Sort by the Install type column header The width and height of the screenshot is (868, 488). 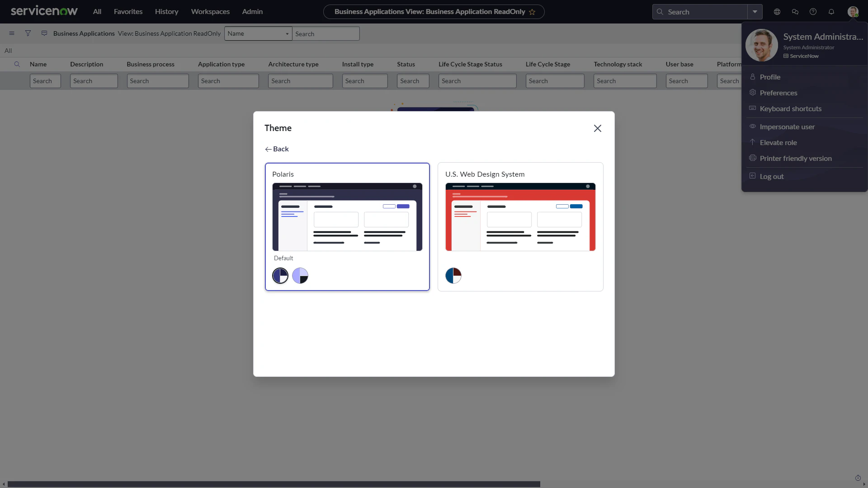pyautogui.click(x=358, y=64)
